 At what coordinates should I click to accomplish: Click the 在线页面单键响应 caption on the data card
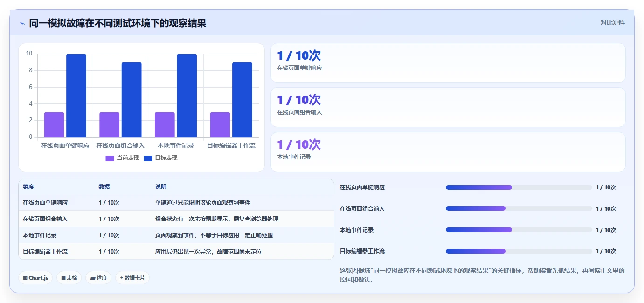click(299, 68)
